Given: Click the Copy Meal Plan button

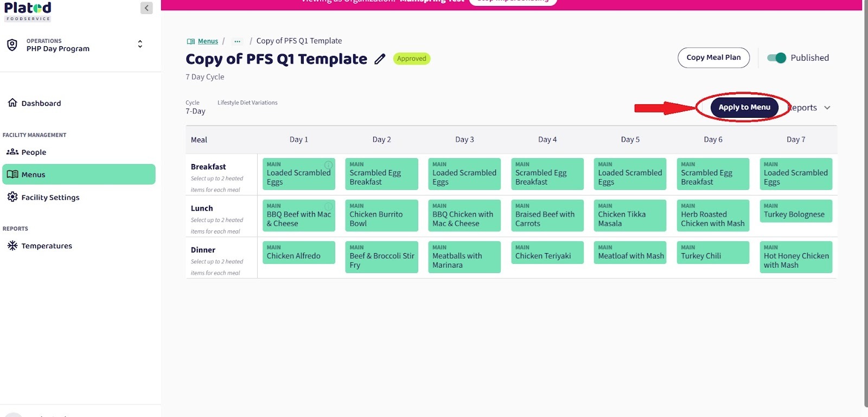Looking at the screenshot, I should point(713,58).
